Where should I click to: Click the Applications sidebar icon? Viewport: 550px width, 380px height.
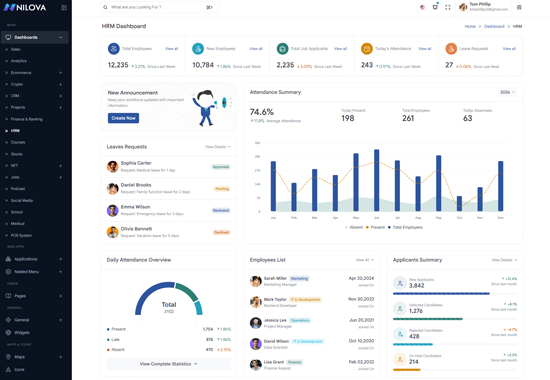tap(8, 259)
